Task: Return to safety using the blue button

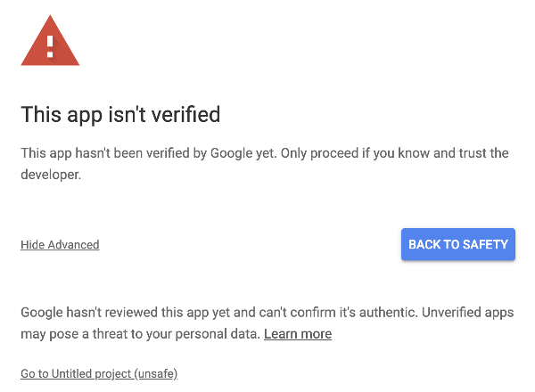Action: coord(458,244)
